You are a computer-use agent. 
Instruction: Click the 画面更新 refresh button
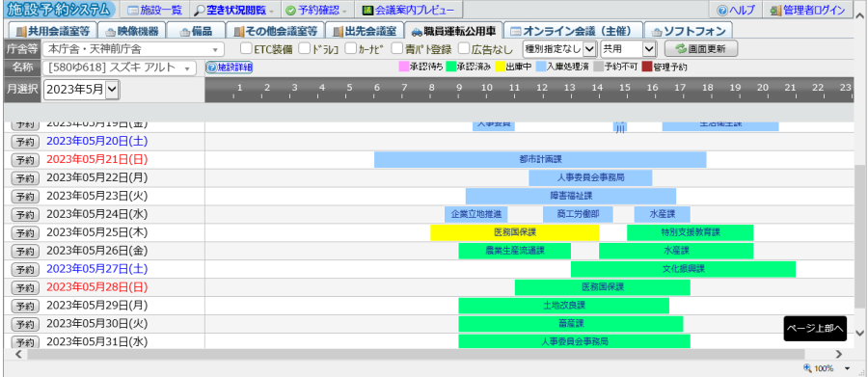coord(701,49)
